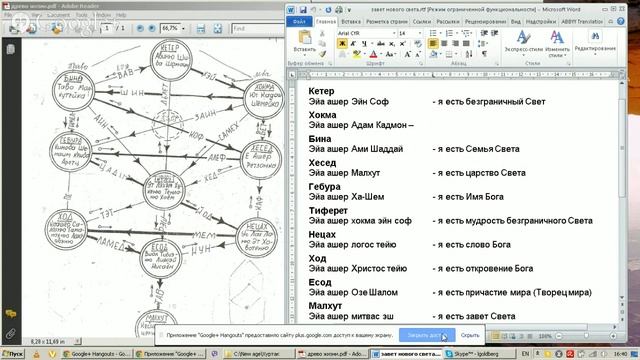Click the Grow Font icon
The image size is (640, 360).
407,54
